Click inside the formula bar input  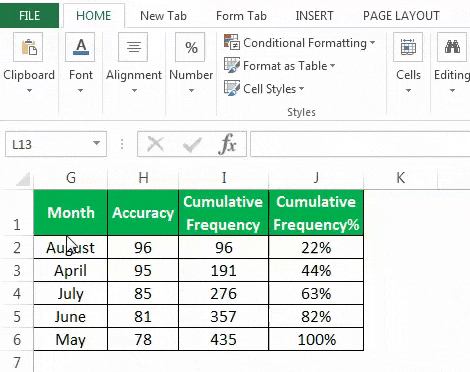tap(360, 144)
